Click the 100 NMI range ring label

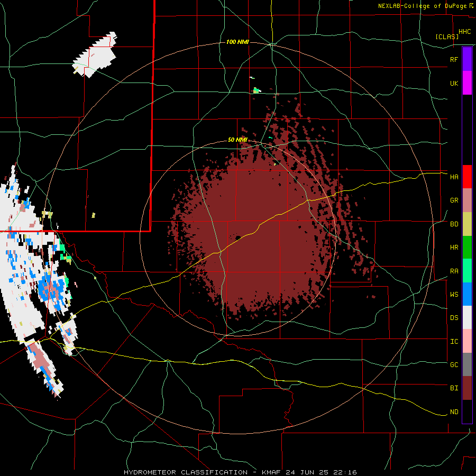pyautogui.click(x=237, y=42)
